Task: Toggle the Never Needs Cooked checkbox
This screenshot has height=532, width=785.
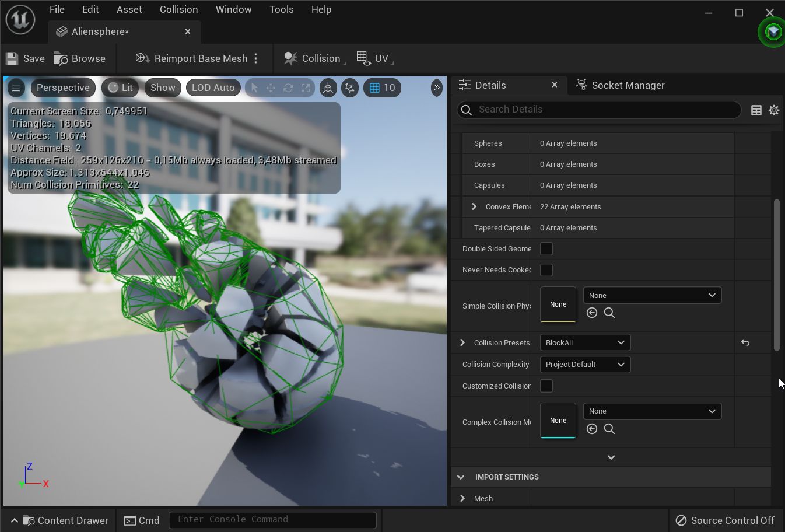Action: (546, 270)
